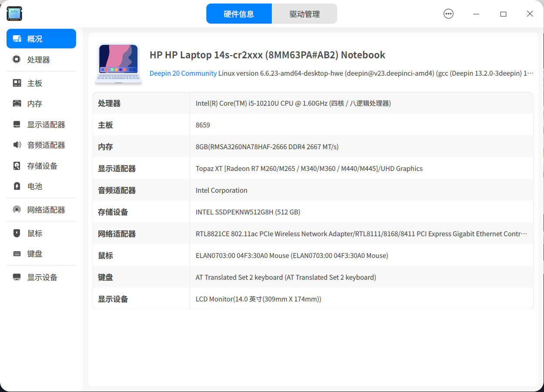Click the 音频适配器 speaker icon
Viewport: 544px width, 392px height.
(17, 145)
